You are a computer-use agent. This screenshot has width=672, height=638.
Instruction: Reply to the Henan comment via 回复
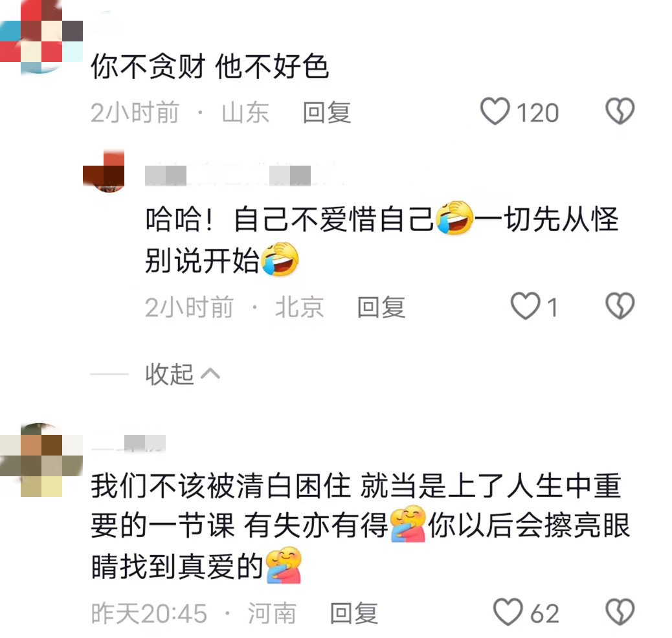(x=354, y=613)
